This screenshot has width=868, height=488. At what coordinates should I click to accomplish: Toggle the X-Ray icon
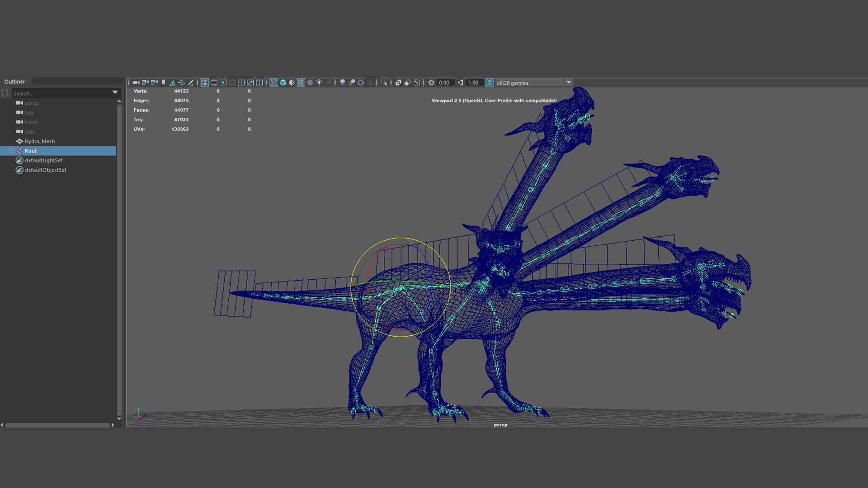(398, 83)
